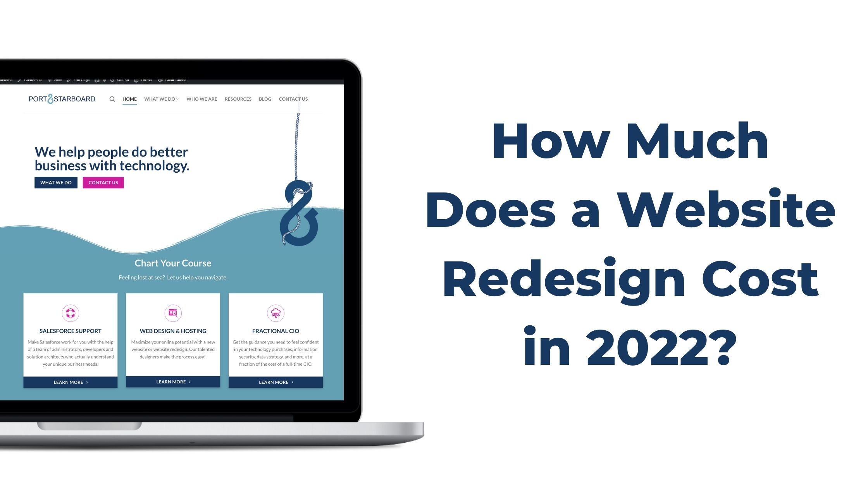Click the Fractional CIO service icon
Image resolution: width=868 pixels, height=488 pixels.
(276, 312)
